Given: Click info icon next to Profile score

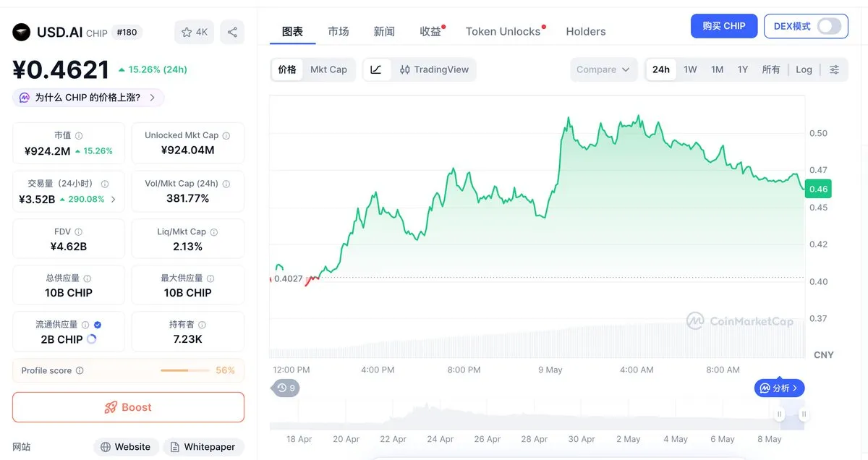Looking at the screenshot, I should (80, 370).
